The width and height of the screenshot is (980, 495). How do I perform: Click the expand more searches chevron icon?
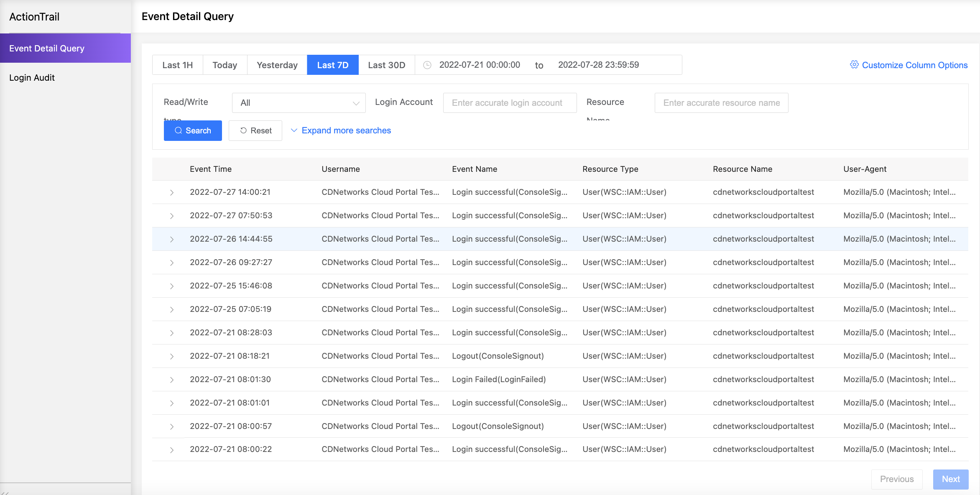tap(293, 130)
